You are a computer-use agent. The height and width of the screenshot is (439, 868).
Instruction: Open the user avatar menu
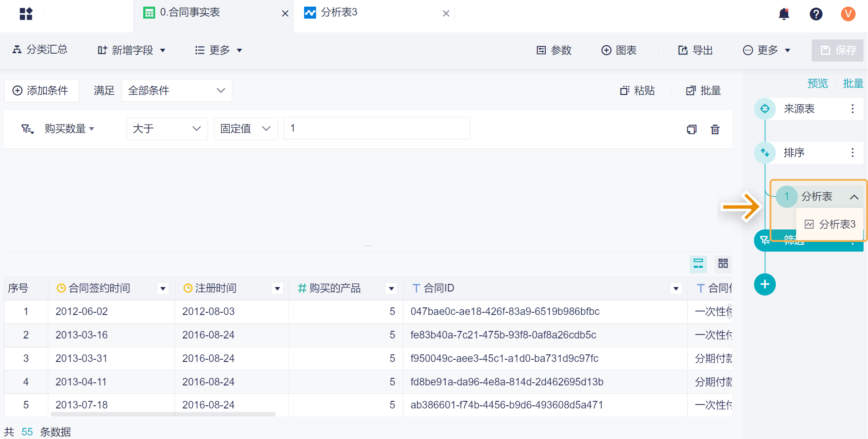pos(848,14)
